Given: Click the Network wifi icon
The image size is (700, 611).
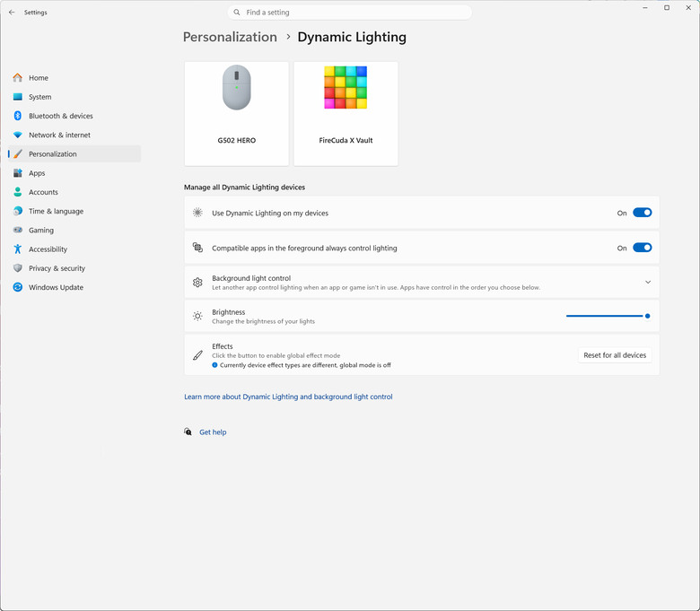Looking at the screenshot, I should [17, 135].
